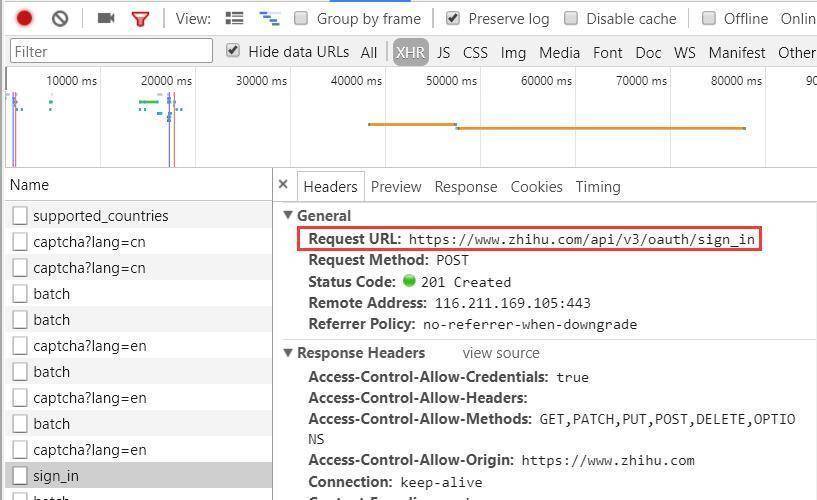Switch to the Timing tab
Image resolution: width=817 pixels, height=500 pixels.
coord(598,186)
